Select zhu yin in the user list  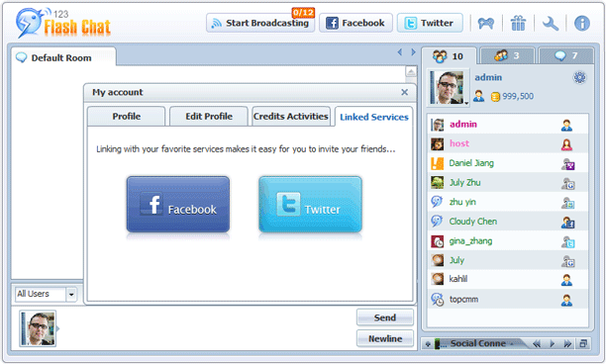pos(508,202)
